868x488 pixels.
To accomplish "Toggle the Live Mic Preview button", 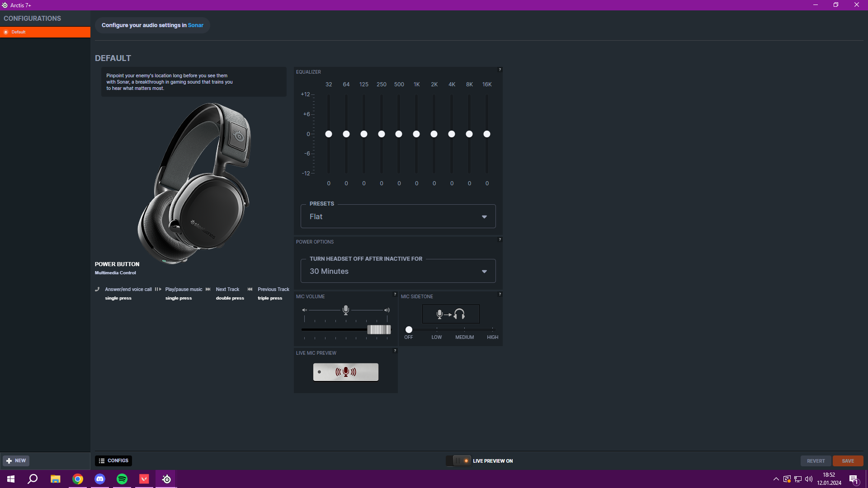I will point(345,372).
